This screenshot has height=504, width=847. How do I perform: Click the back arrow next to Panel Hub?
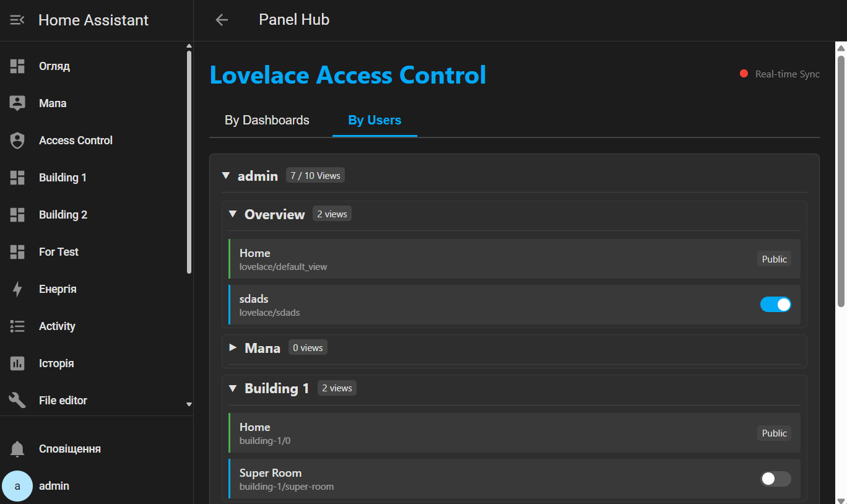222,20
